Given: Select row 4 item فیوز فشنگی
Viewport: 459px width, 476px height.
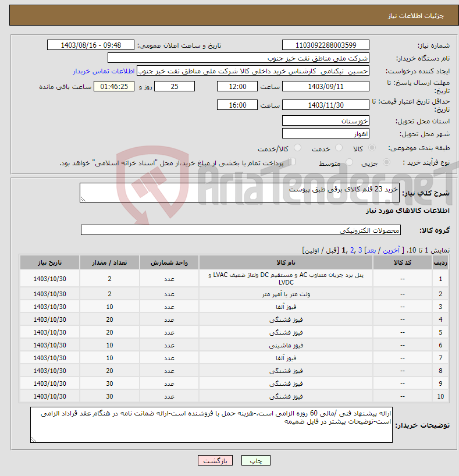Looking at the screenshot, I should tap(286, 319).
